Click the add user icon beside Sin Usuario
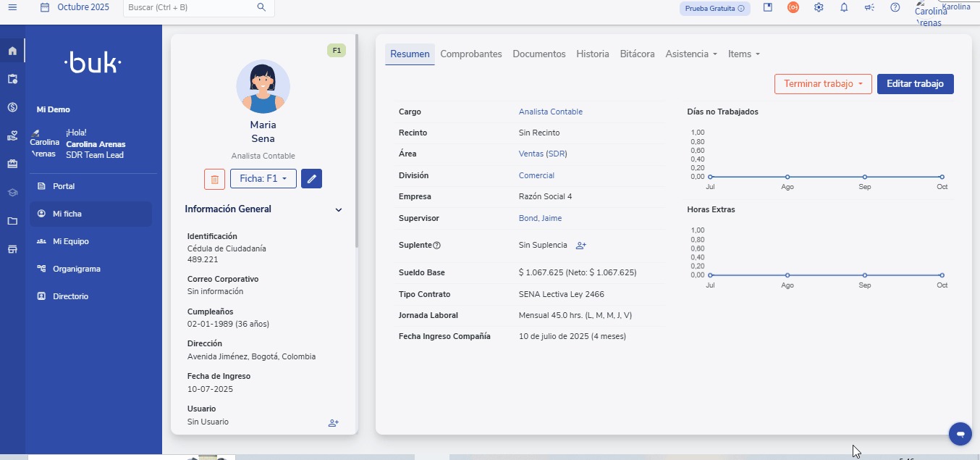The image size is (980, 460). click(x=333, y=423)
